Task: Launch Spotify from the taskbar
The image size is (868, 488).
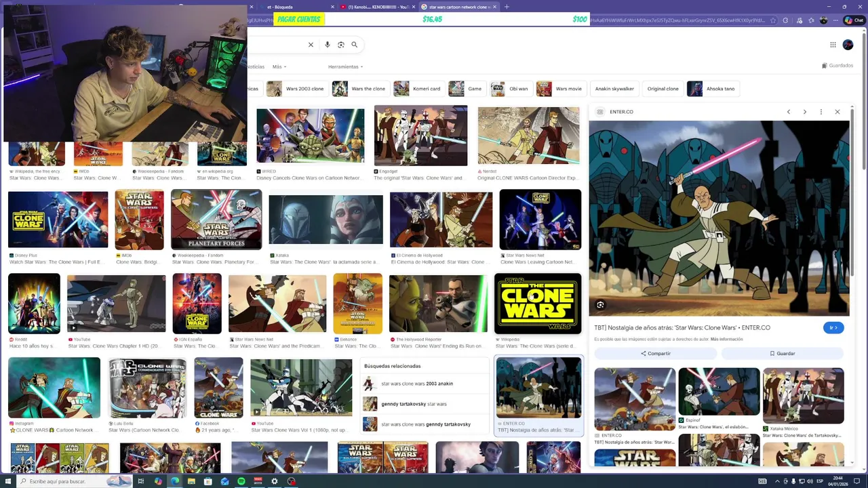Action: click(x=241, y=481)
